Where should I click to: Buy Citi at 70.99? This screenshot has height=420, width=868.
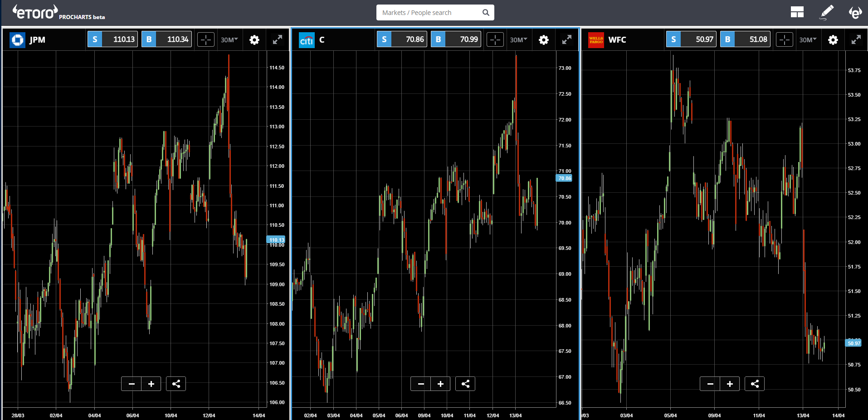pyautogui.click(x=456, y=39)
